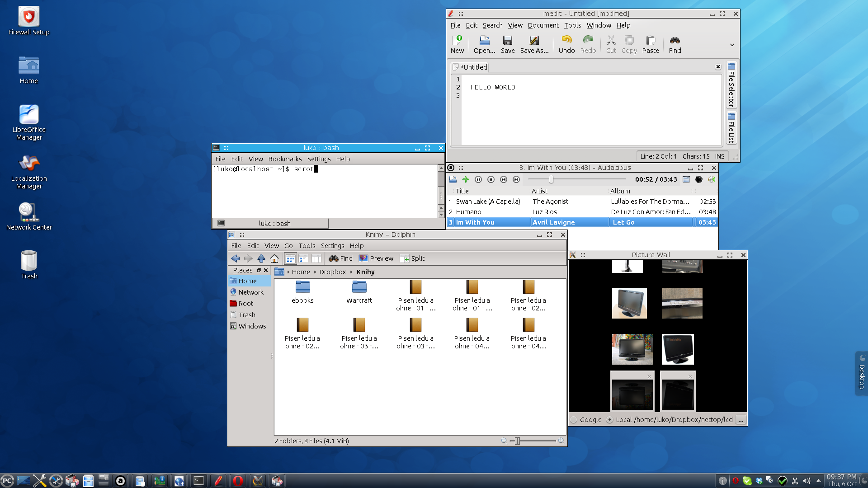868x488 pixels.
Task: Select the Local radio button in Picture Wall
Action: [609, 420]
